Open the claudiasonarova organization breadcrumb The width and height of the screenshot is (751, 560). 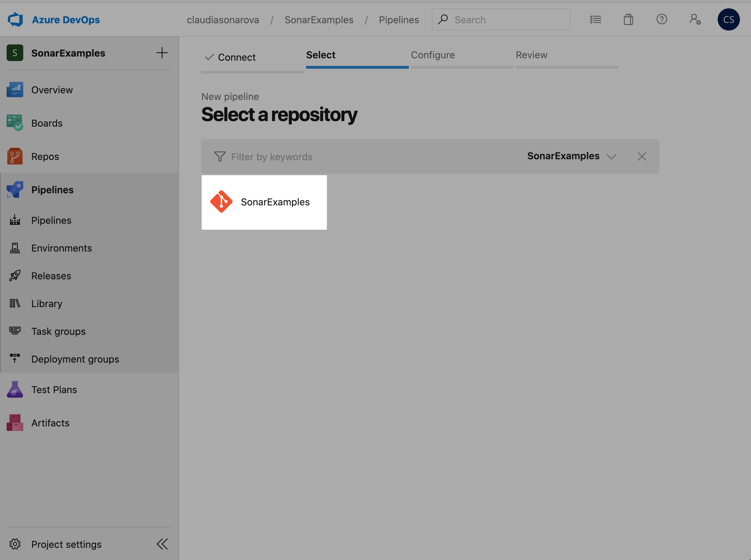223,20
